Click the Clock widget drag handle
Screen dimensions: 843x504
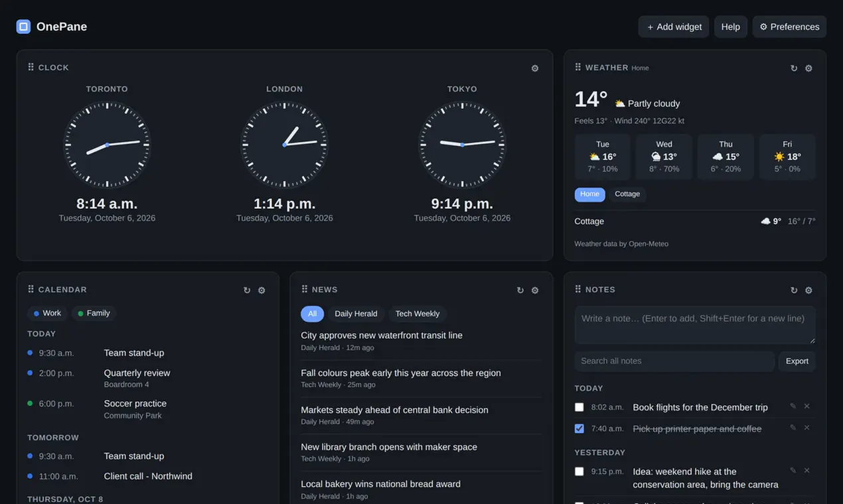tap(31, 67)
